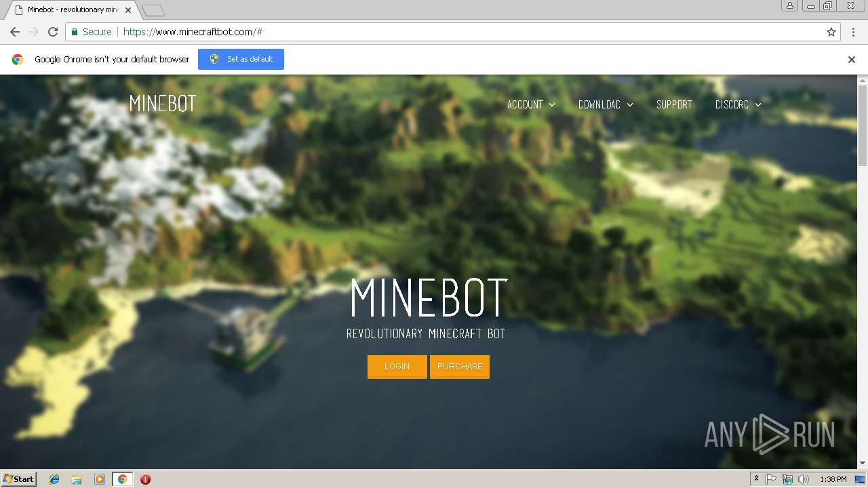The height and width of the screenshot is (488, 868).
Task: Click the Action Center flag tray icon
Action: (x=771, y=479)
